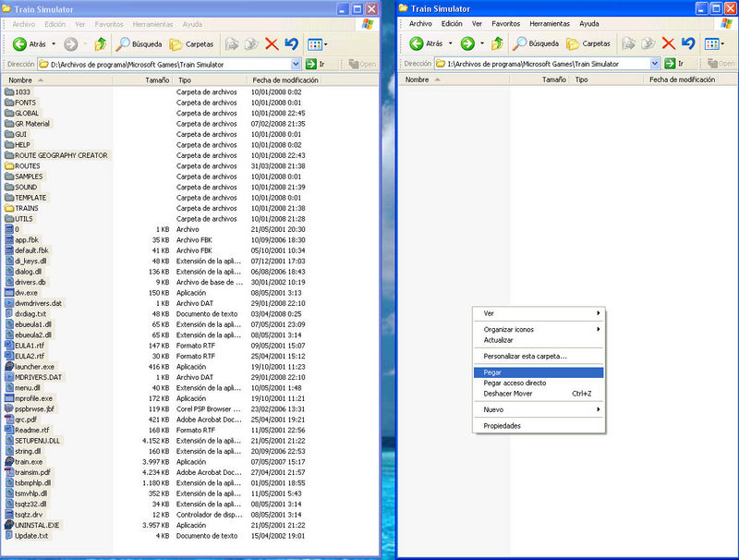The image size is (739, 560).
Task: Click the up-folder icon in right window
Action: tap(497, 43)
